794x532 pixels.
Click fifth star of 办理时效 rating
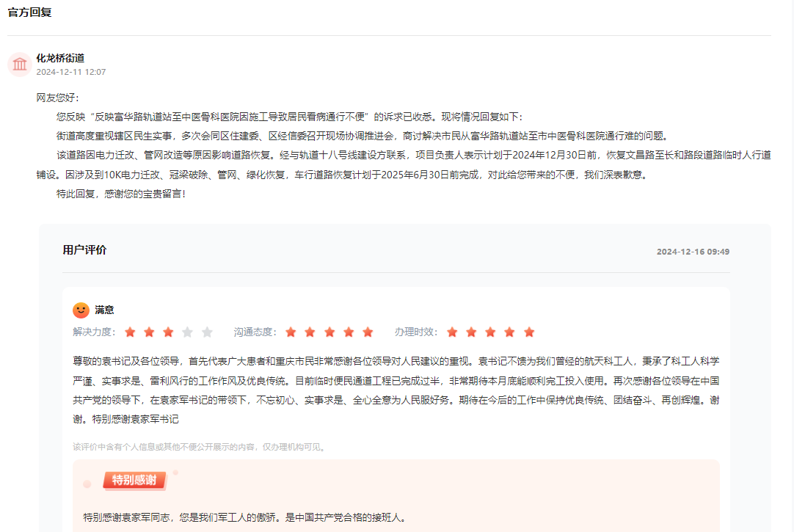click(529, 332)
